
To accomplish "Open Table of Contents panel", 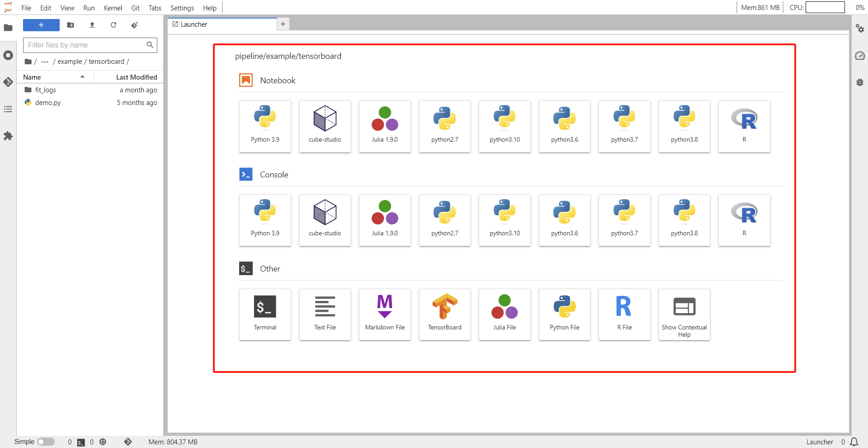I will (x=8, y=109).
